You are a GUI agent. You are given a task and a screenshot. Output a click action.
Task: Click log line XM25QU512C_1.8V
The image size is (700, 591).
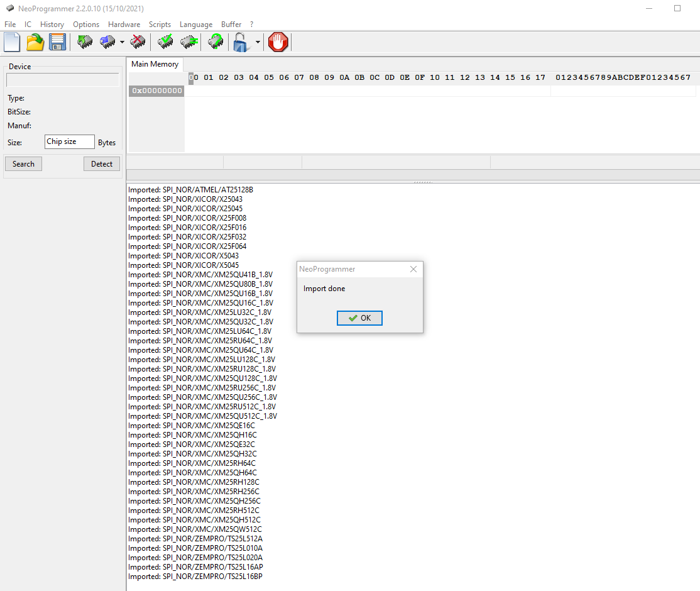click(203, 416)
